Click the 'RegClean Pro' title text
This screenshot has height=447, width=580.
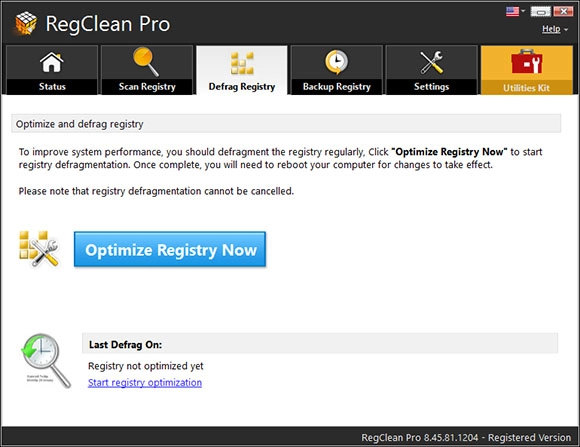(108, 24)
